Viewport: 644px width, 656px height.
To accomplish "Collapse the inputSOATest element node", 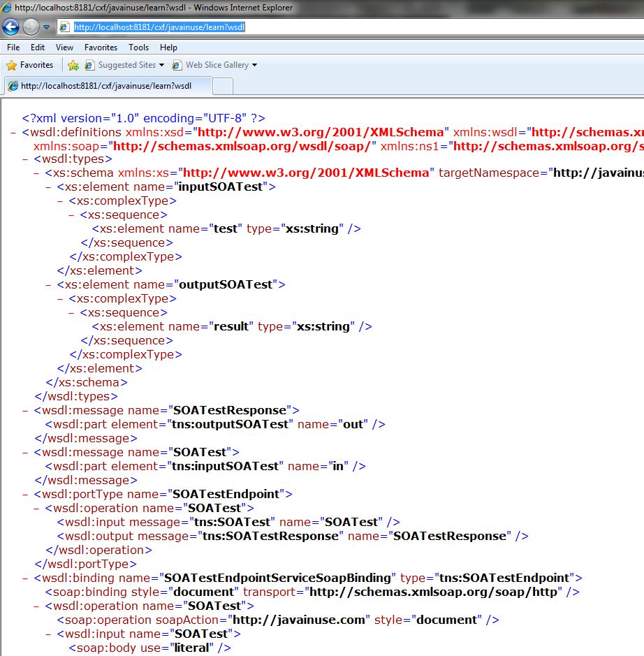I will pos(48,187).
